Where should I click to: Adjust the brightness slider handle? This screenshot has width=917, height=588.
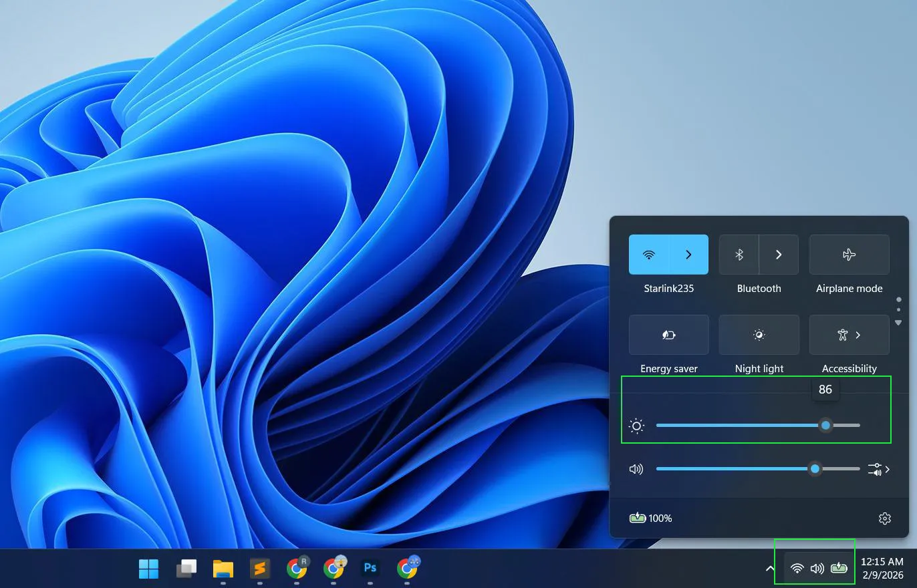[x=825, y=426]
